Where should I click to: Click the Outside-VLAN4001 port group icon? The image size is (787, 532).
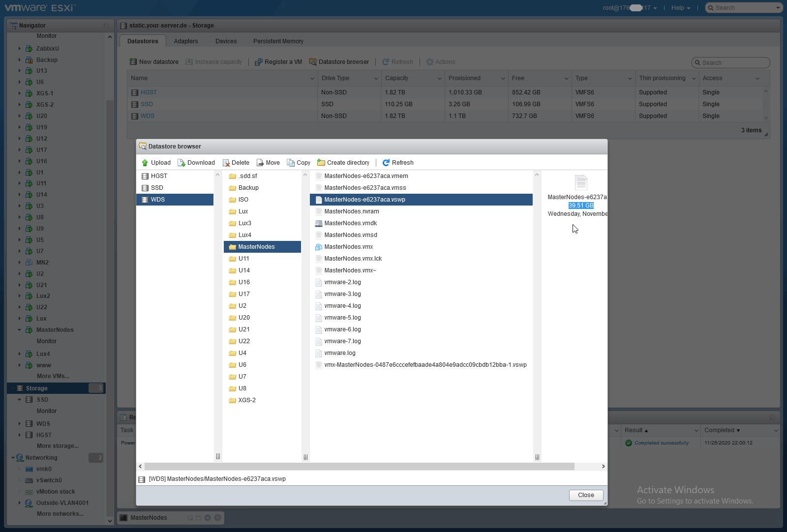coord(29,503)
